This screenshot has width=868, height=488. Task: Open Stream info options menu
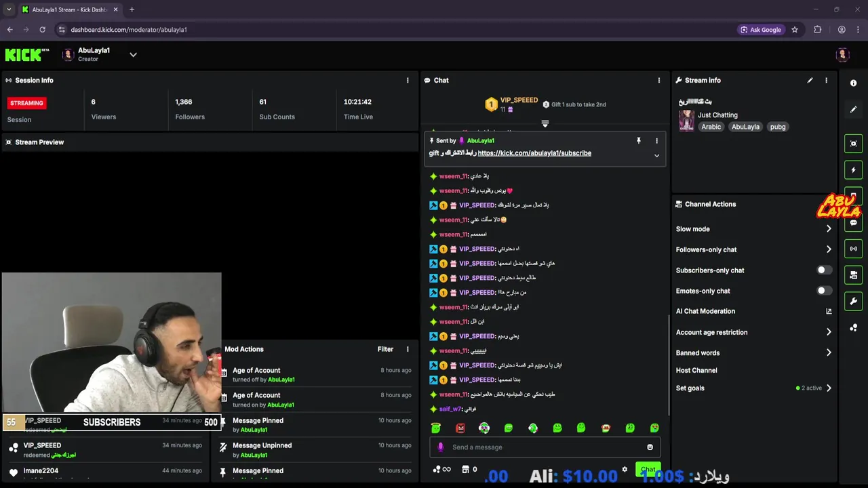click(x=826, y=80)
